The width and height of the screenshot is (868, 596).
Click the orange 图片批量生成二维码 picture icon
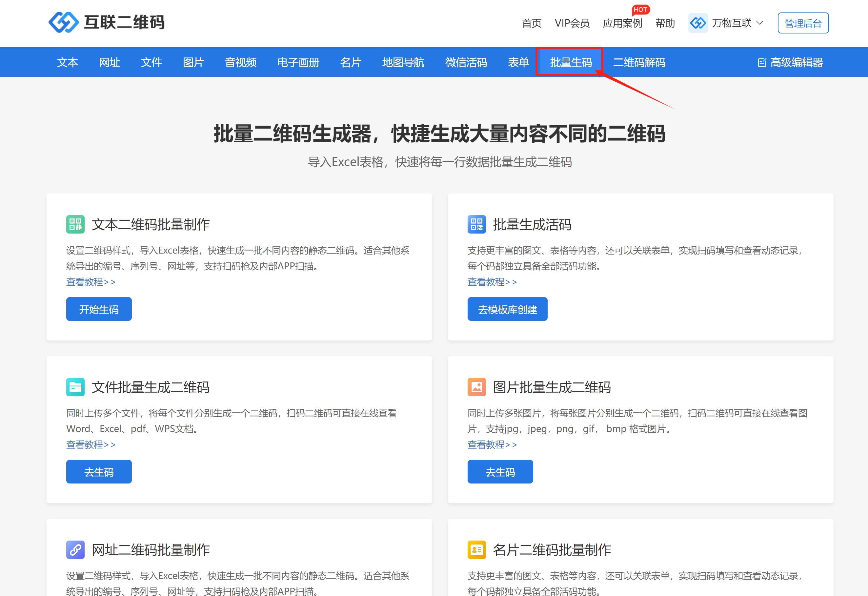coord(476,387)
